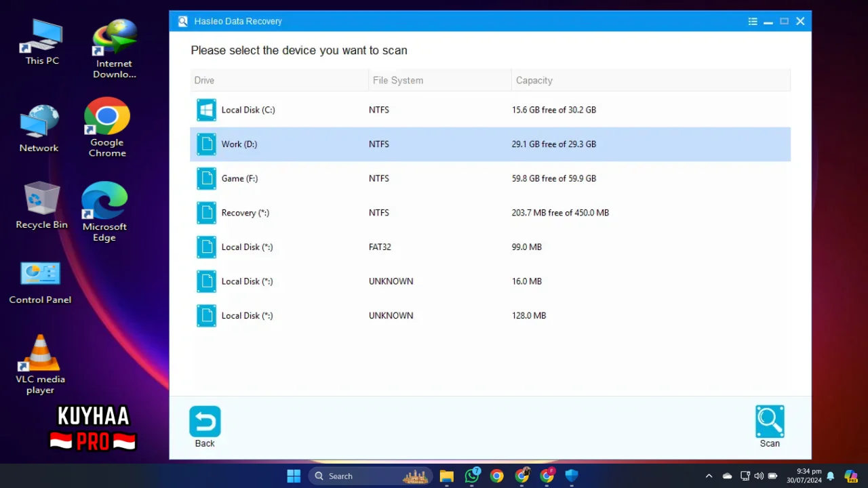
Task: Open WhatsApp from the taskbar
Action: pyautogui.click(x=472, y=476)
